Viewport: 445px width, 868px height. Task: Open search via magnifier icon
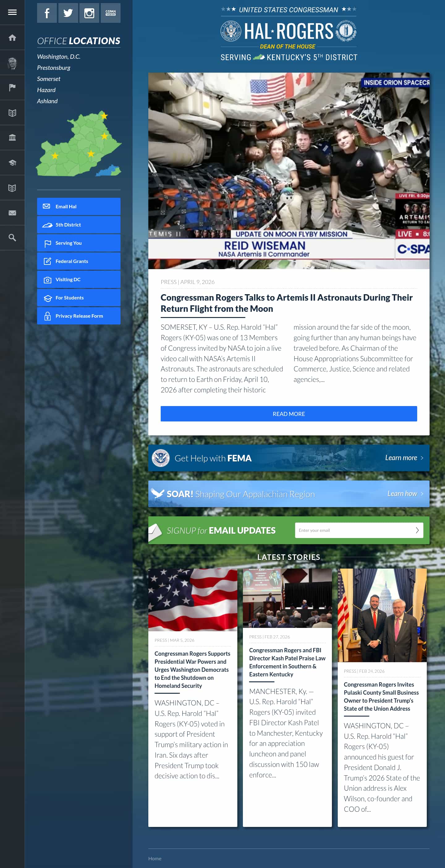[12, 238]
